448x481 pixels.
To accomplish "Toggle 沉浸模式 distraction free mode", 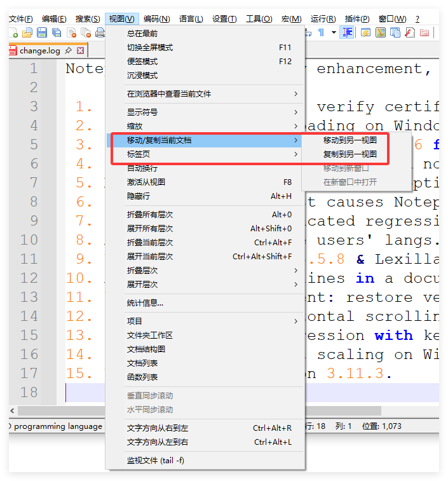I will click(x=205, y=76).
